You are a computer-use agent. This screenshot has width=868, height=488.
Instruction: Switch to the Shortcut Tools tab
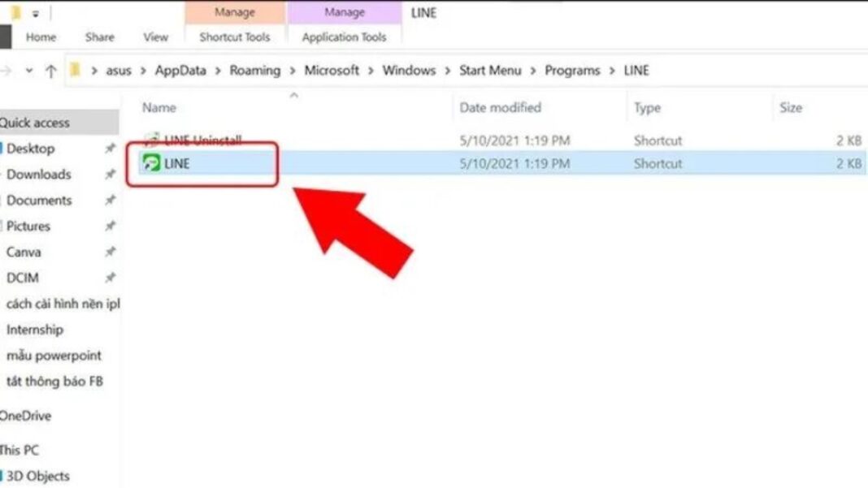pos(235,37)
